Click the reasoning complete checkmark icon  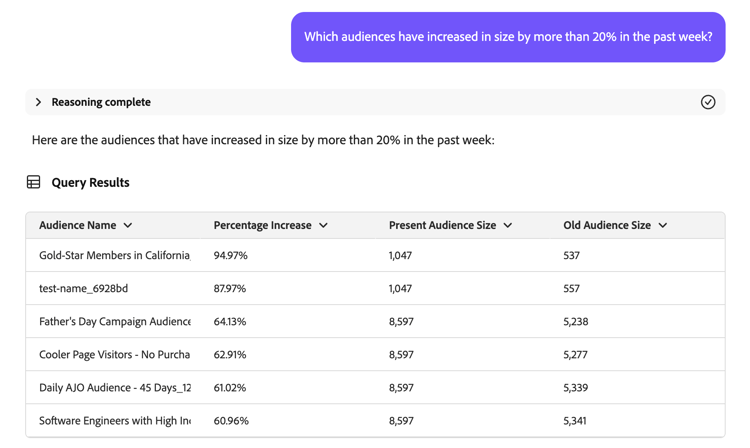tap(708, 102)
